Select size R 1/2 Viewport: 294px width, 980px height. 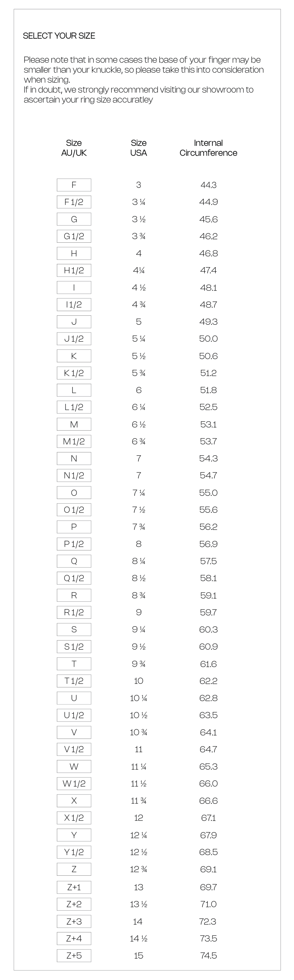tap(74, 613)
